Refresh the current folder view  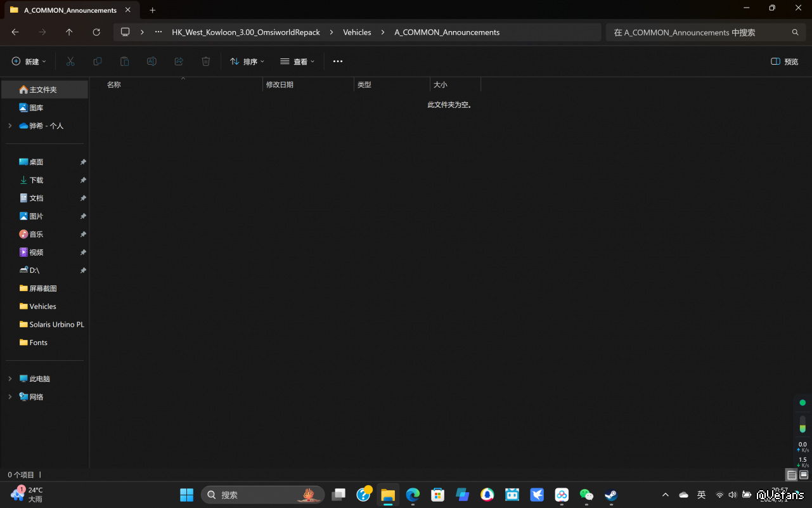pyautogui.click(x=96, y=32)
